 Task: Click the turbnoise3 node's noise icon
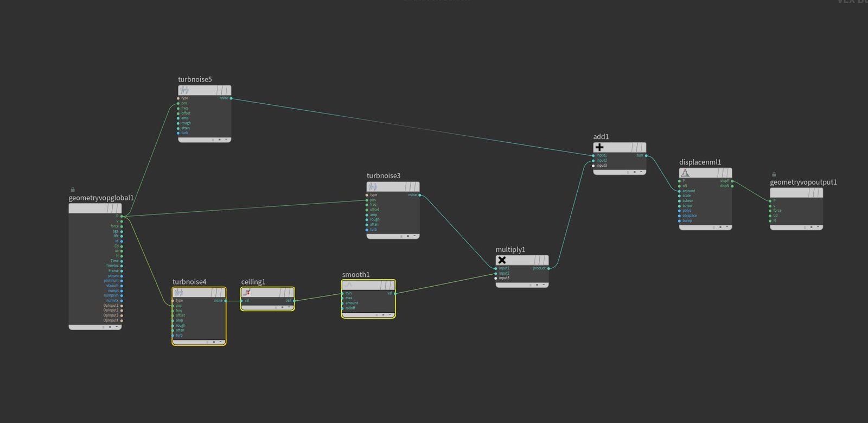click(373, 187)
